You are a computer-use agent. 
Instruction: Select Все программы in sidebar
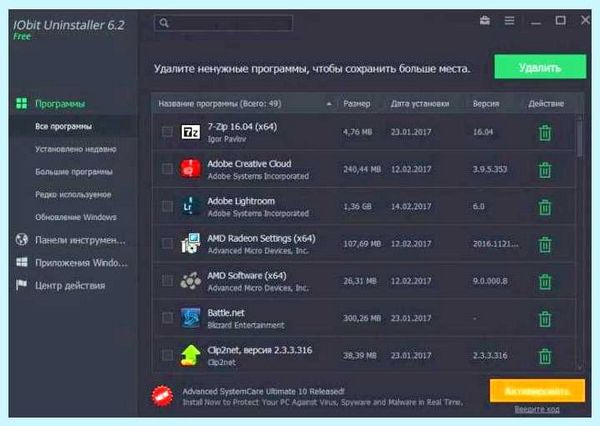[64, 126]
